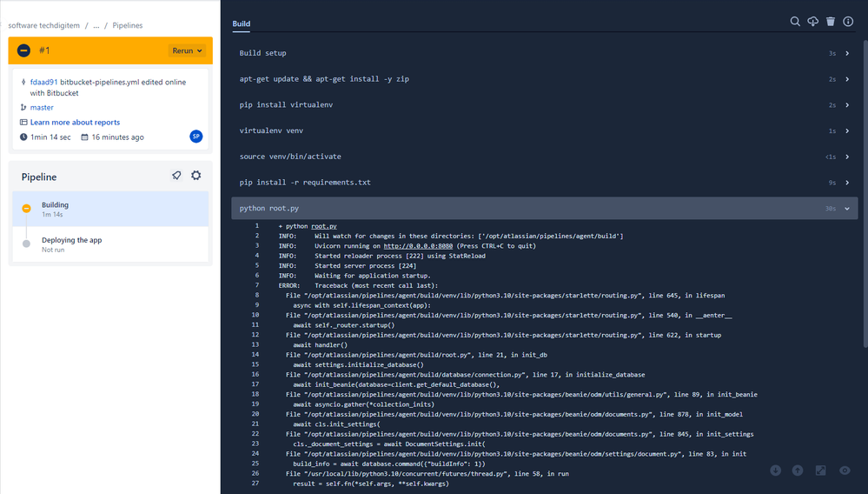Expand apt-get update step chevron

tap(847, 79)
